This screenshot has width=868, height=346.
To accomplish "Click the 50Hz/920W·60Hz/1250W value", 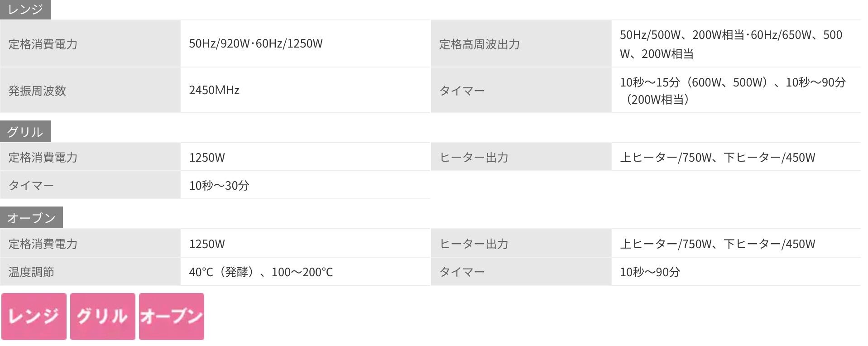I will [x=256, y=43].
